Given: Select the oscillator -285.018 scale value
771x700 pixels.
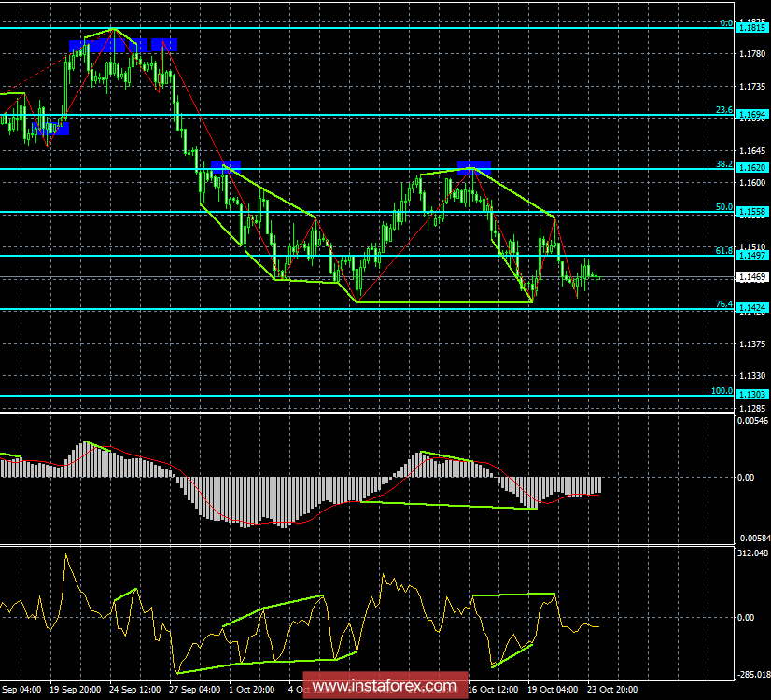Looking at the screenshot, I should click(x=751, y=675).
